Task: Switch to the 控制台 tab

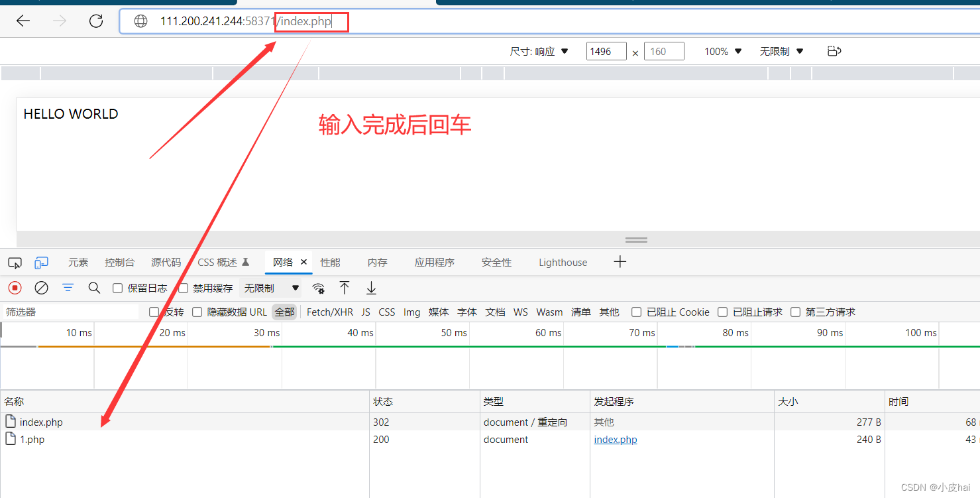Action: coord(119,263)
